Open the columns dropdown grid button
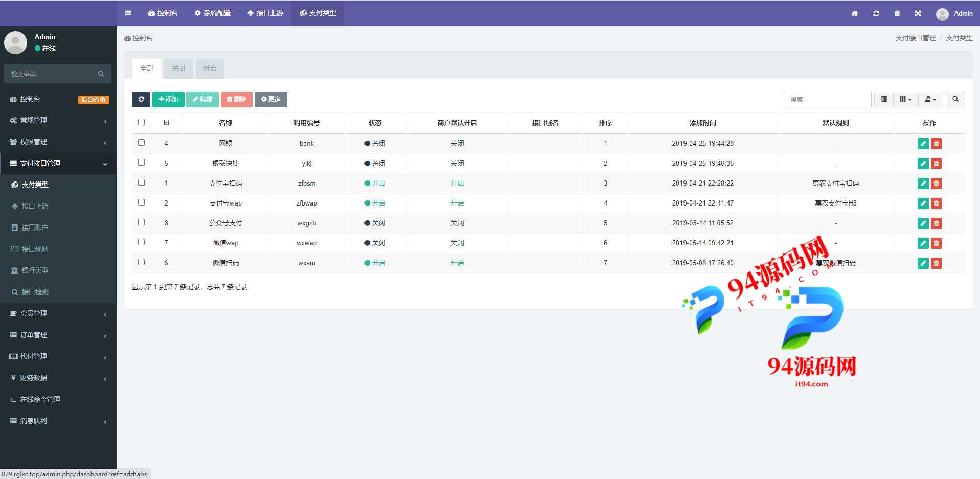The height and width of the screenshot is (479, 980). (x=905, y=99)
